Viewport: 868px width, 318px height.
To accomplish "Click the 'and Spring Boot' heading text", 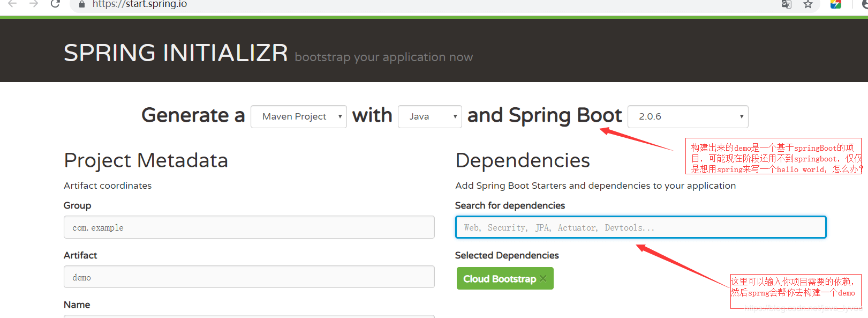I will point(545,116).
